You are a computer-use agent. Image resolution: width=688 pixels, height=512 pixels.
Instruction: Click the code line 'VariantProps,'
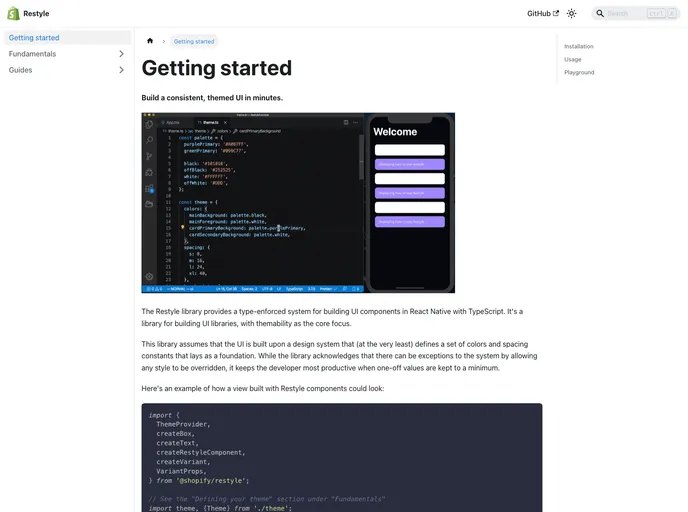(x=181, y=471)
